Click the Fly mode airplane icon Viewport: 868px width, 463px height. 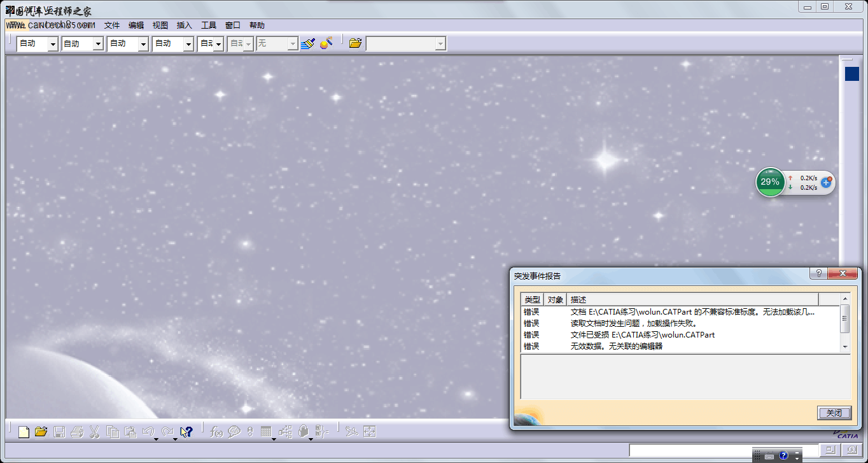pyautogui.click(x=351, y=432)
